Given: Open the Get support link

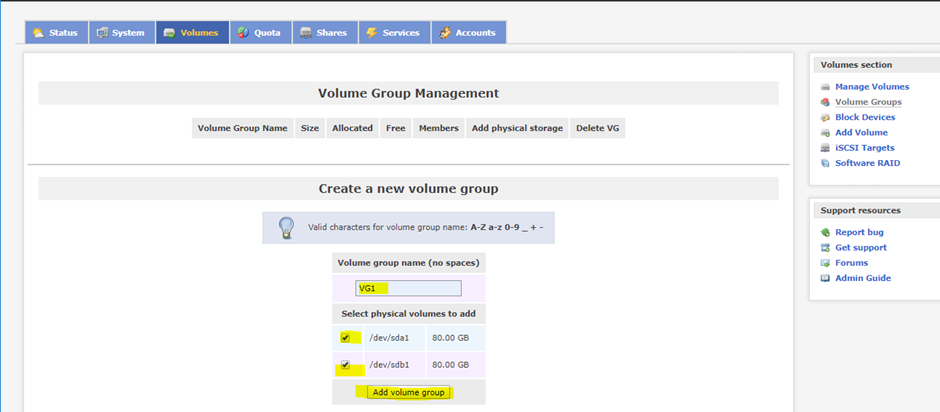Looking at the screenshot, I should pyautogui.click(x=861, y=247).
